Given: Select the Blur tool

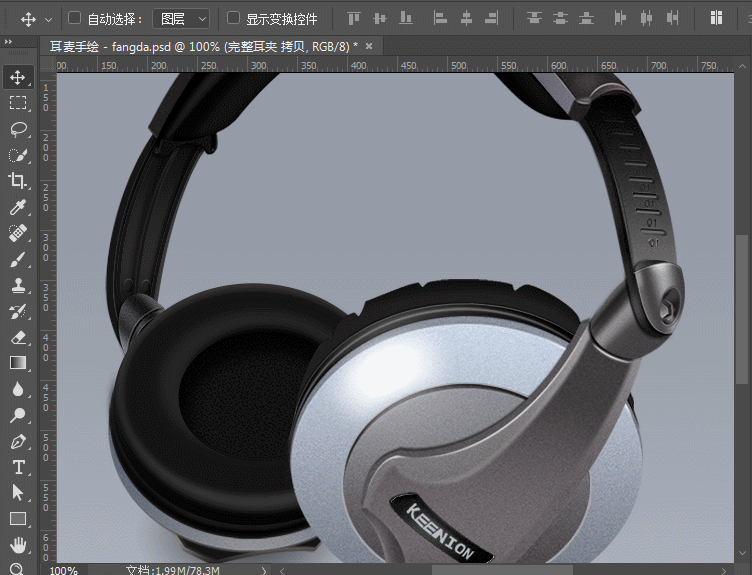Looking at the screenshot, I should [x=18, y=389].
